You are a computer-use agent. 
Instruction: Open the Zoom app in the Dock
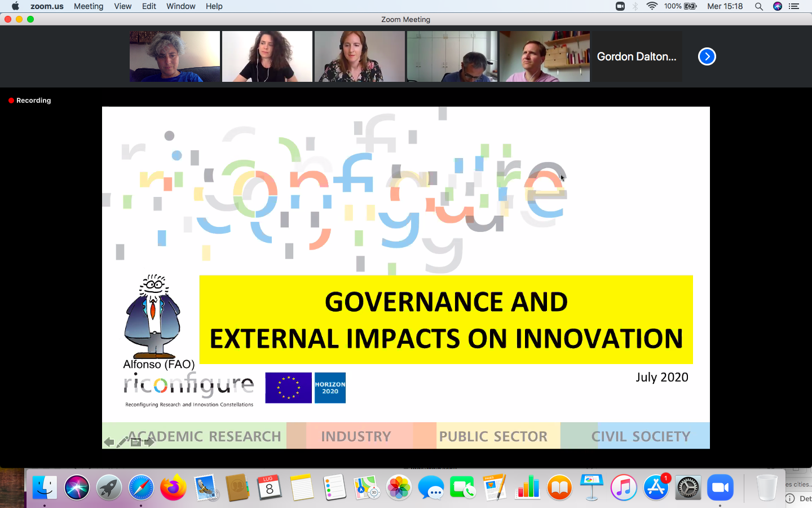721,488
